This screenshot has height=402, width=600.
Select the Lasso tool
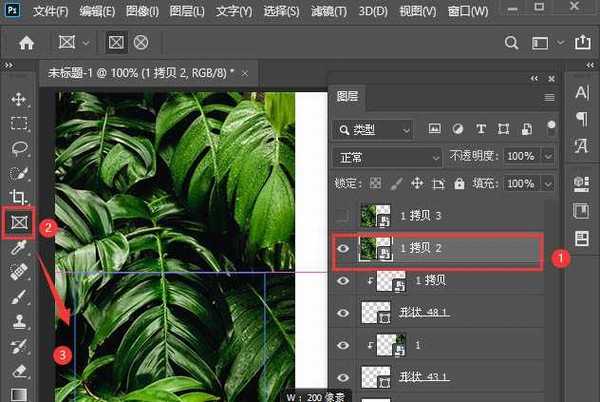[18, 148]
